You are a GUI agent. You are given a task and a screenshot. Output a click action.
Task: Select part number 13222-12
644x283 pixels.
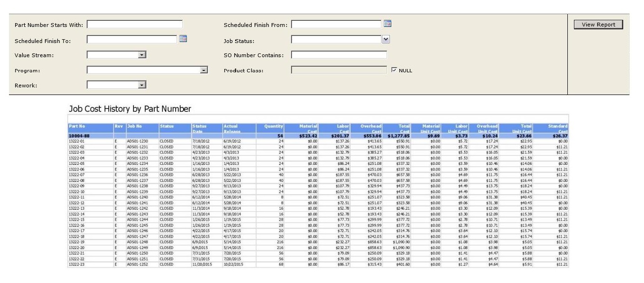click(x=77, y=203)
